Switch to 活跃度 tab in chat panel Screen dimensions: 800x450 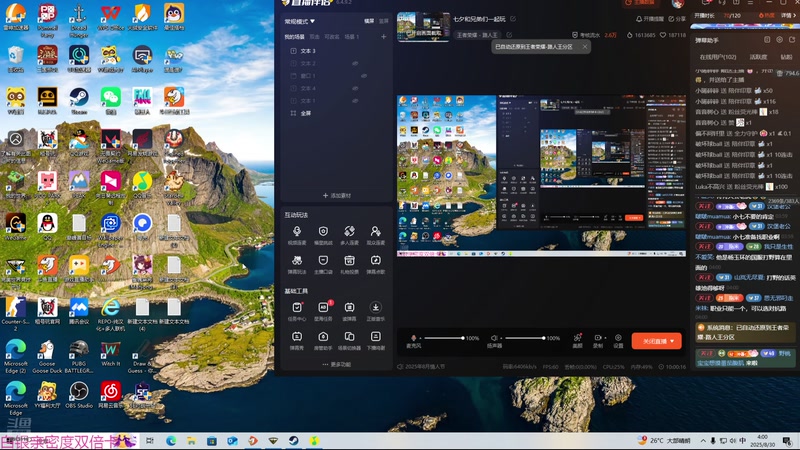(758, 57)
